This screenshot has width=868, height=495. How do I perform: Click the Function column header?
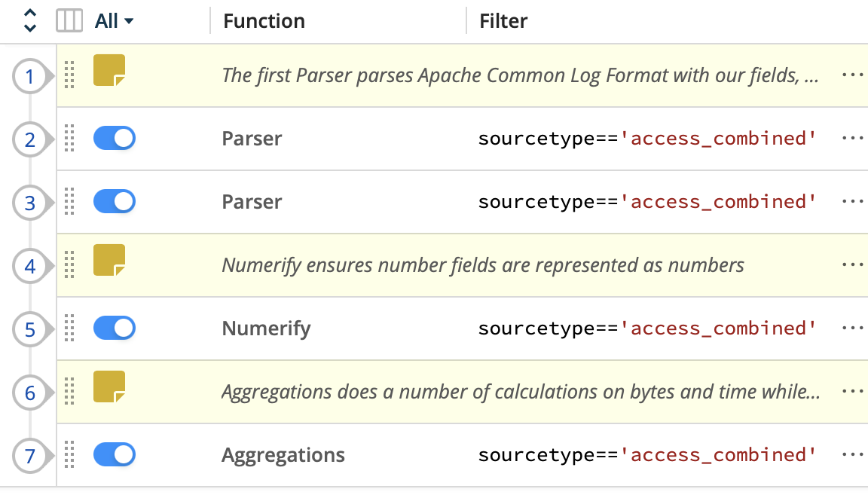point(264,21)
